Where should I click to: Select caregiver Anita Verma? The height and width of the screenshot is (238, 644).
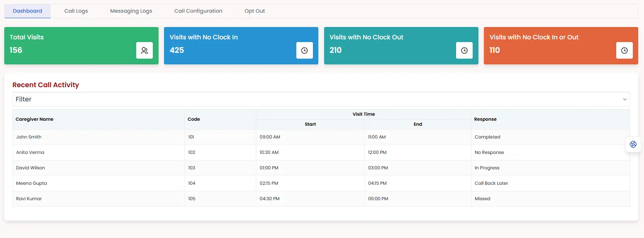[30, 152]
